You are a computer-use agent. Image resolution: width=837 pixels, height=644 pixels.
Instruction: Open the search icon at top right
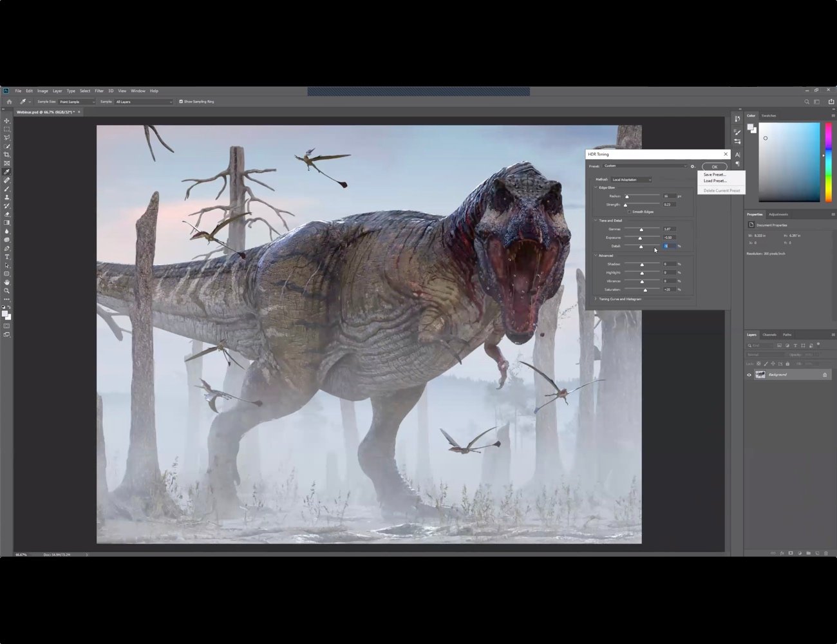(807, 102)
